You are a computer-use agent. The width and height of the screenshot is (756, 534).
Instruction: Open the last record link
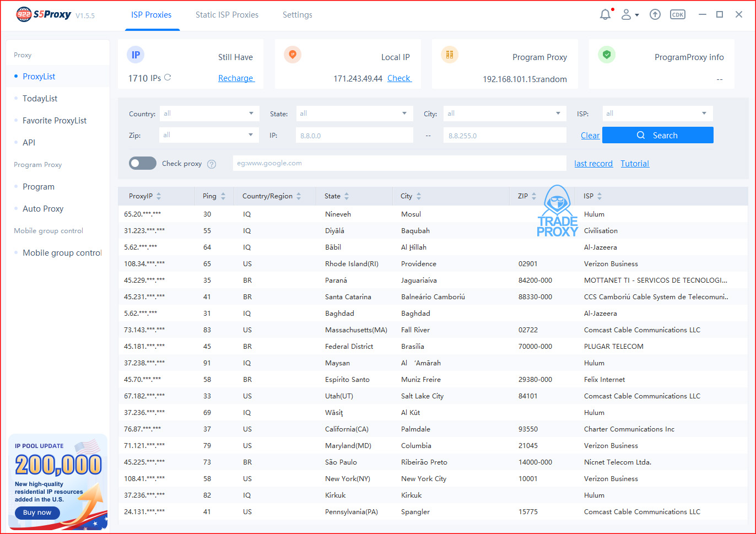click(593, 164)
